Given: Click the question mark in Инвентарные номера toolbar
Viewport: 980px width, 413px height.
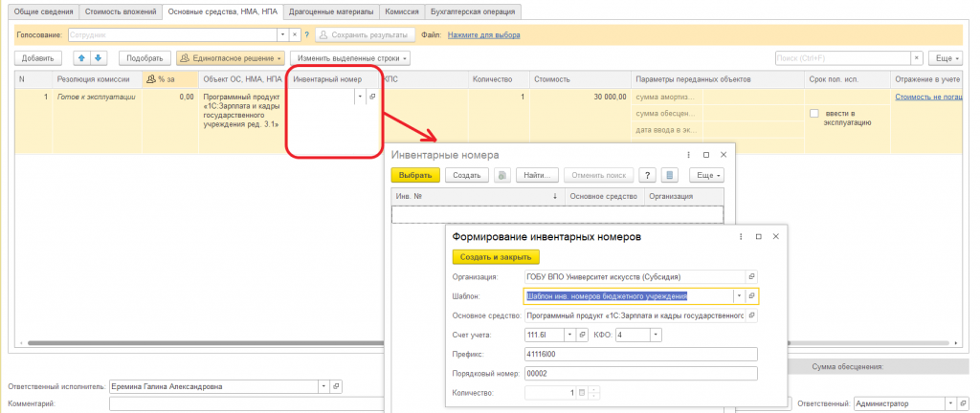Looking at the screenshot, I should pos(649,175).
